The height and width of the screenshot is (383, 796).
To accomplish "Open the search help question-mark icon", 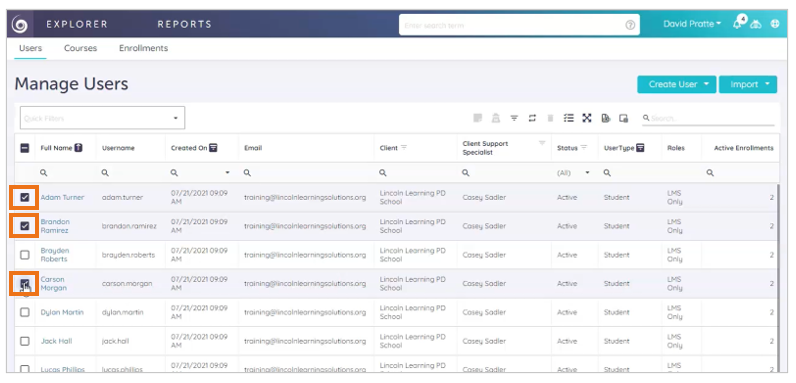I will tap(630, 25).
